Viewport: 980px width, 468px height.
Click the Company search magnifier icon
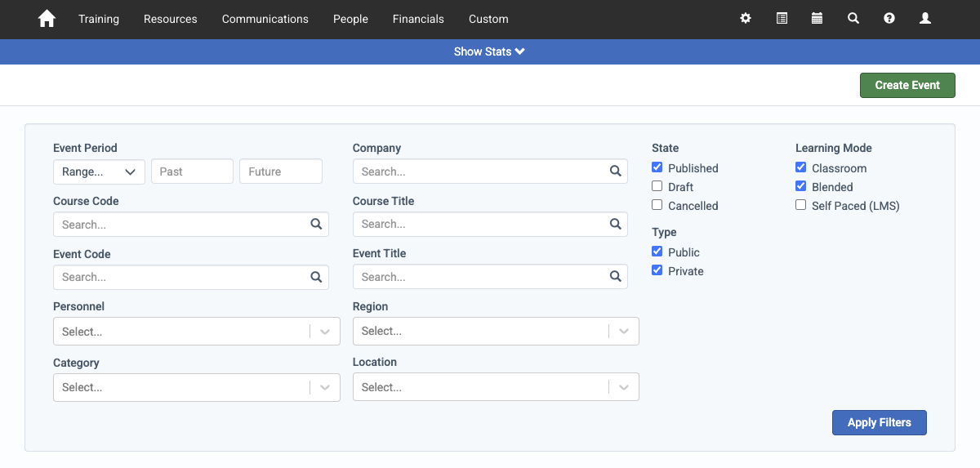click(x=615, y=172)
